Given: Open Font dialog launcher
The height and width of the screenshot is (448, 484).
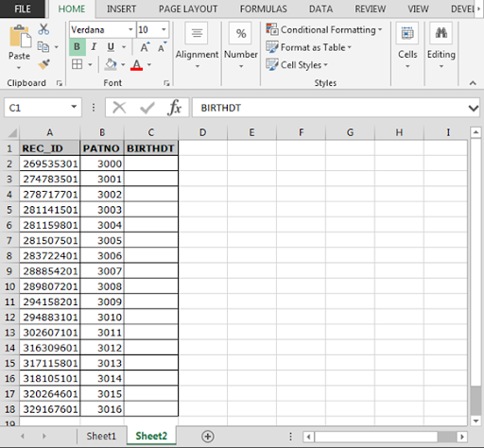Looking at the screenshot, I should (166, 83).
